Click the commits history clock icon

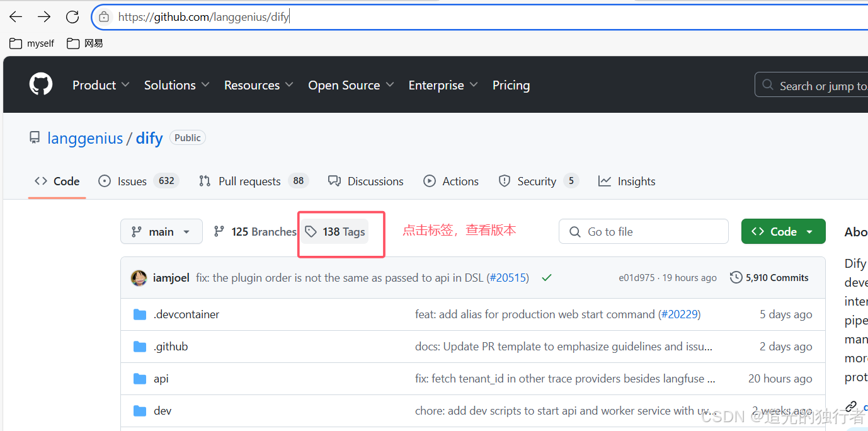click(x=736, y=277)
